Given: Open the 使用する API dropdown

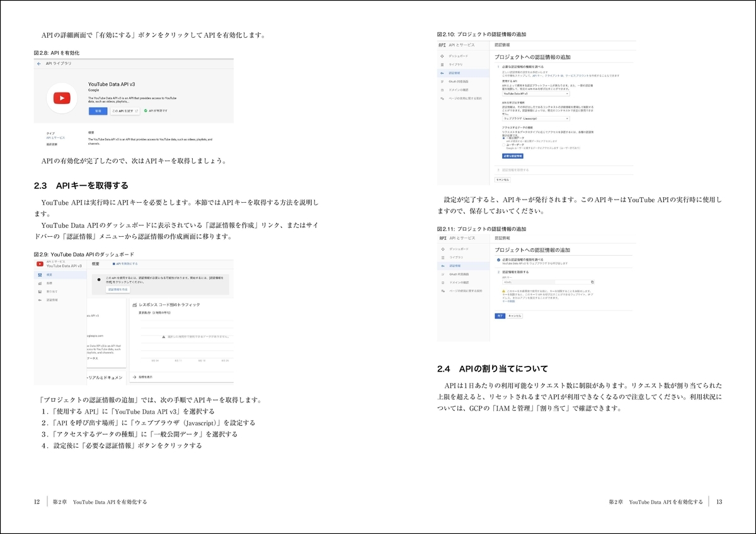Looking at the screenshot, I should click(x=536, y=94).
